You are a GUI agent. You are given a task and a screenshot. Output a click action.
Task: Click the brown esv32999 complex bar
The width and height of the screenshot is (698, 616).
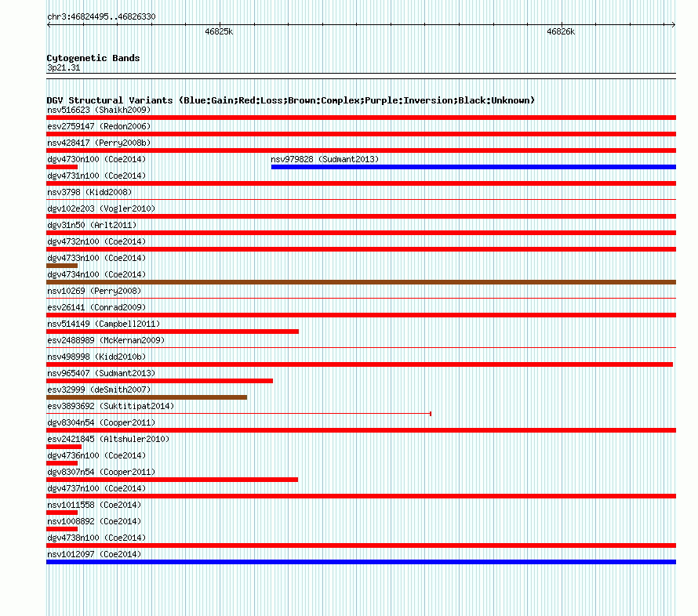pyautogui.click(x=147, y=397)
